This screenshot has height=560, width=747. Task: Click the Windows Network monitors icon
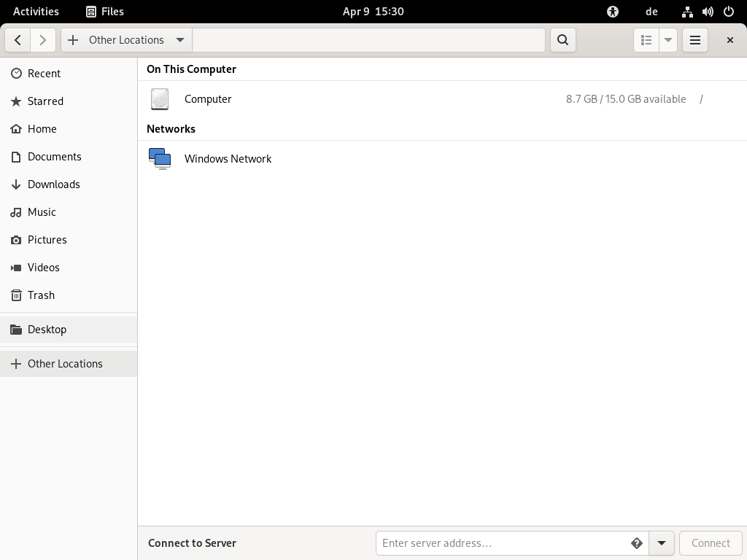(160, 158)
